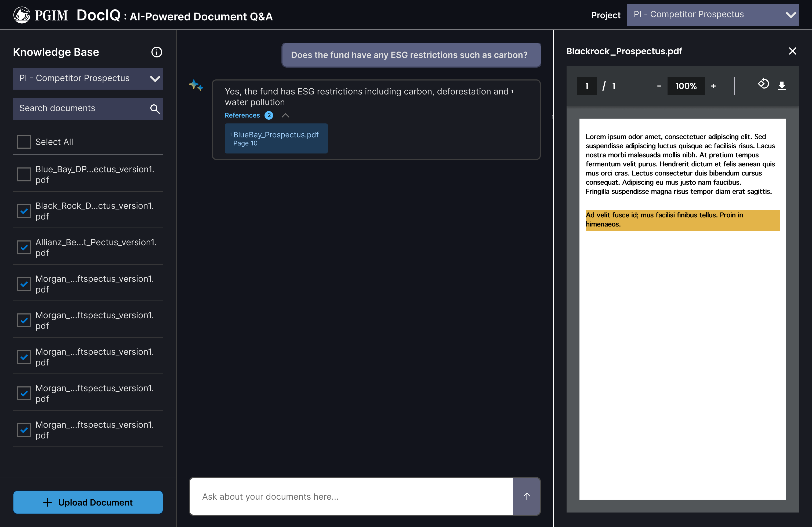This screenshot has width=812, height=527.
Task: Click footnote marker 1 in answer
Action: [x=512, y=91]
